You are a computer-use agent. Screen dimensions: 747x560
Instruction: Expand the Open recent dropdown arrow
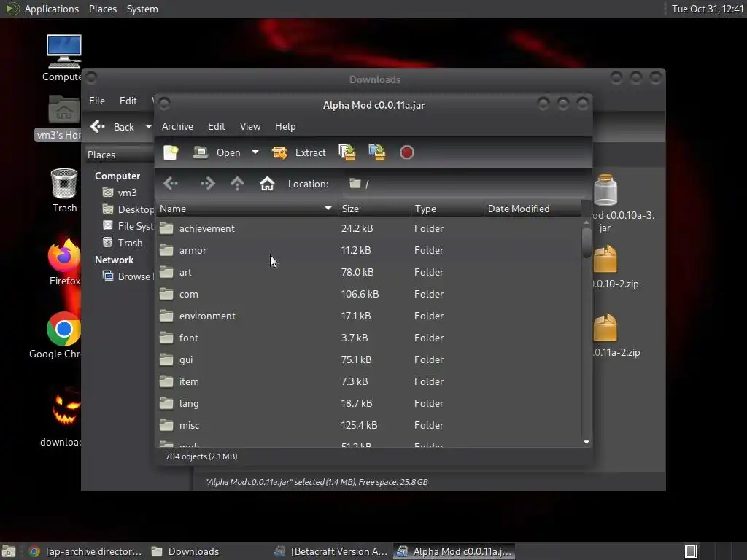pyautogui.click(x=255, y=152)
